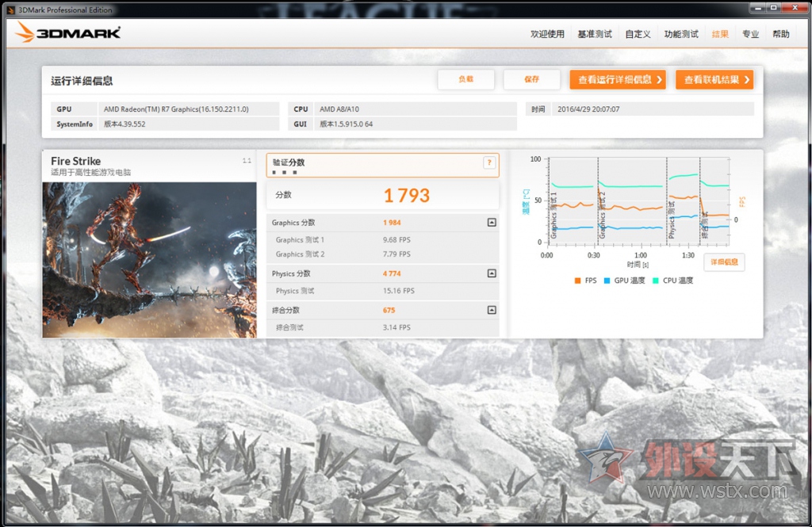Click the Fire Strike preview thumbnail
The image size is (812, 527).
149,260
